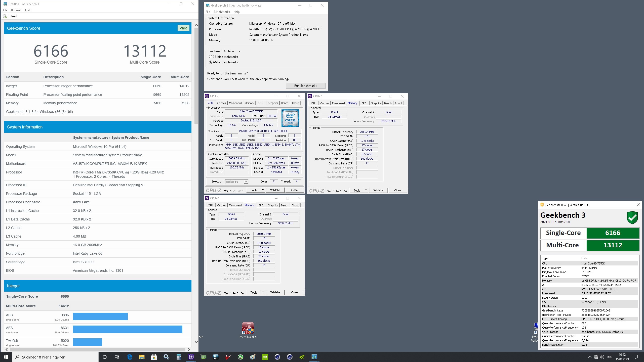Screen dimensions: 644x362
Task: Open Microsoft Store taskbar icon
Action: click(x=154, y=357)
